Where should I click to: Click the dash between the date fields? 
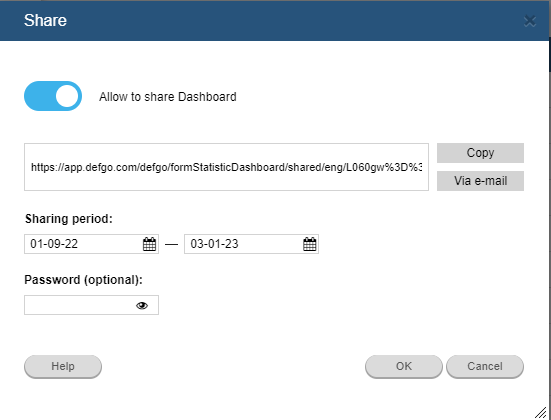(171, 244)
